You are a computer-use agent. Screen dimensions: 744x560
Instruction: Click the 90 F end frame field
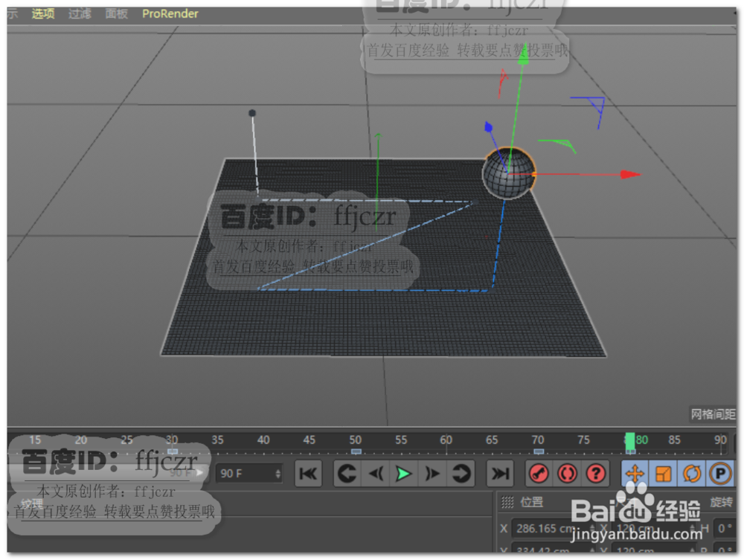pos(249,473)
